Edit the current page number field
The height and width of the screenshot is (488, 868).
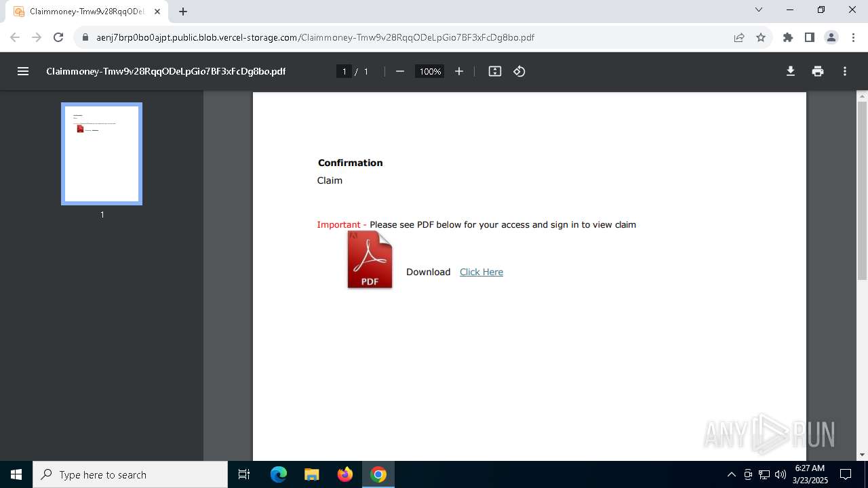tap(344, 71)
